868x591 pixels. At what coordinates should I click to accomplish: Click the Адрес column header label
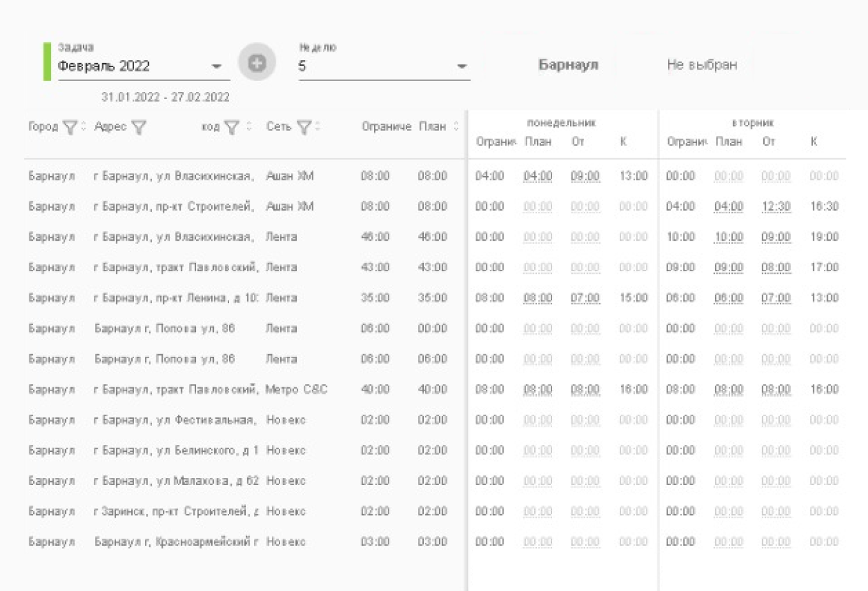[110, 126]
